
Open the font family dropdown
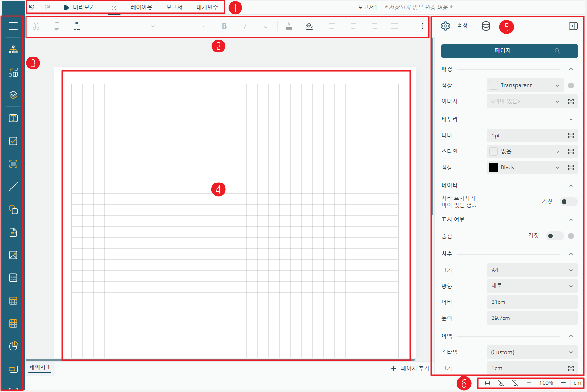pyautogui.click(x=124, y=26)
